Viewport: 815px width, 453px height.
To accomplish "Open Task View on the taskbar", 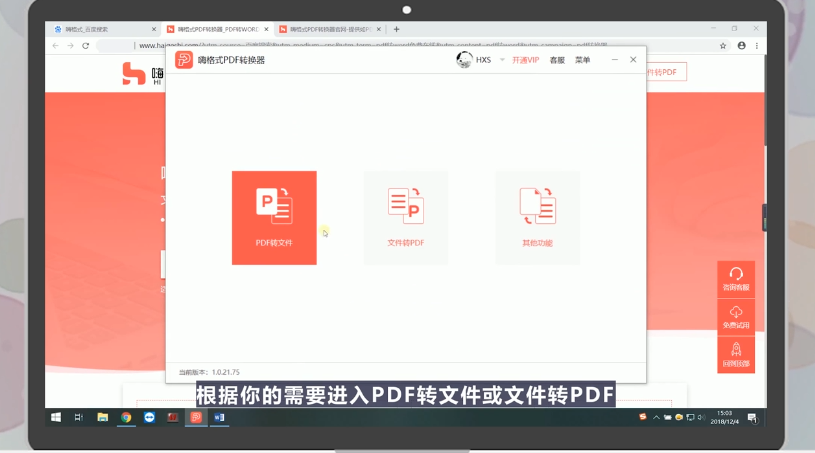I will (79, 417).
